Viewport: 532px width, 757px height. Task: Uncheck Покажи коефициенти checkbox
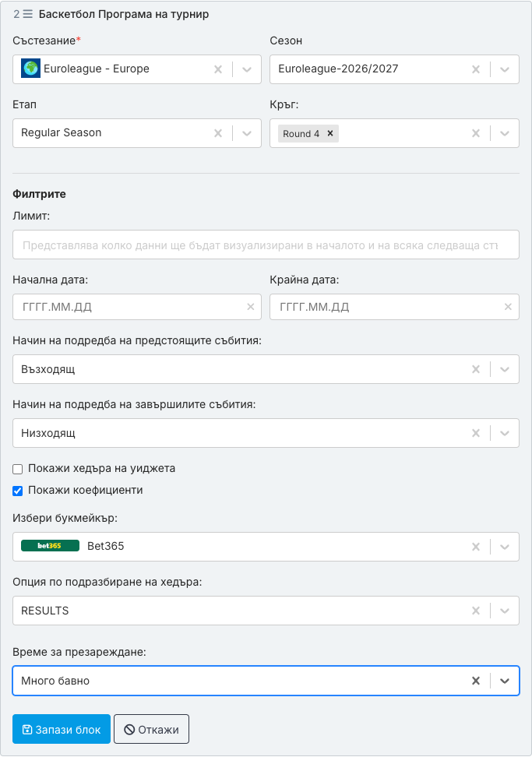click(17, 491)
